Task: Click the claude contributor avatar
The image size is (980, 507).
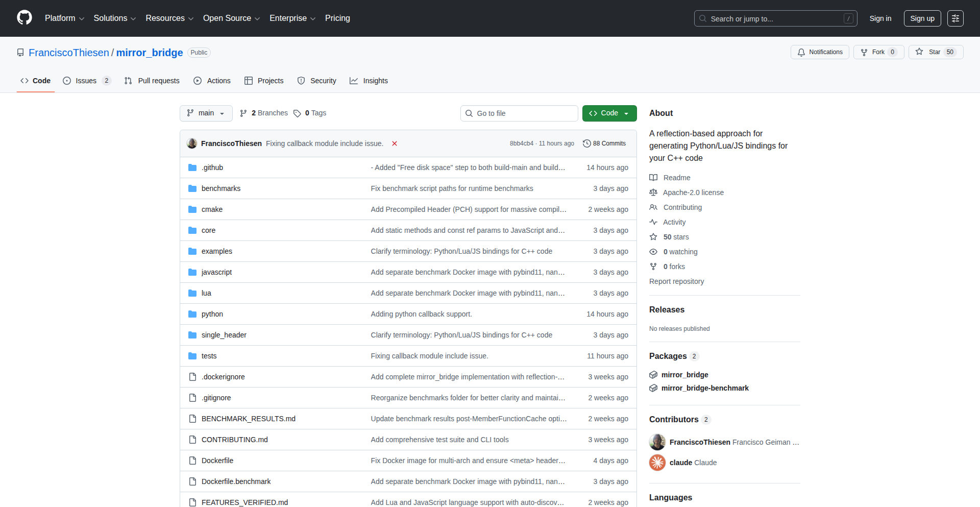Action: [x=657, y=463]
